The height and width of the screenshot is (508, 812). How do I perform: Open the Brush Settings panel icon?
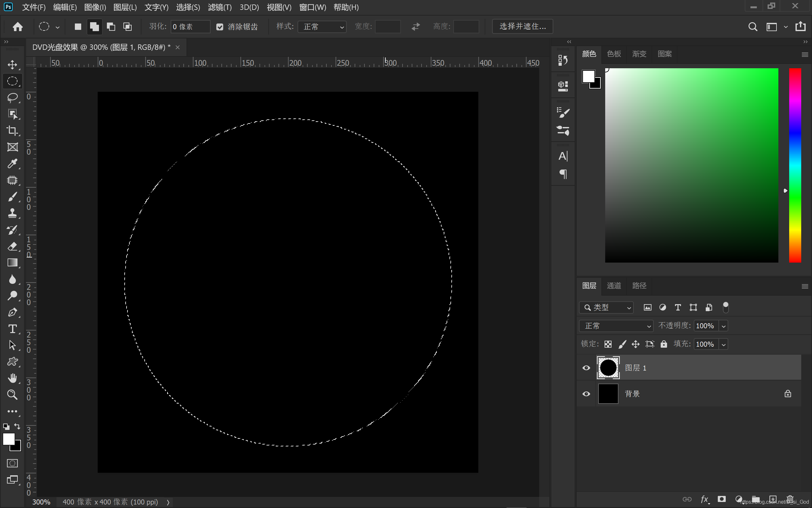pyautogui.click(x=563, y=112)
